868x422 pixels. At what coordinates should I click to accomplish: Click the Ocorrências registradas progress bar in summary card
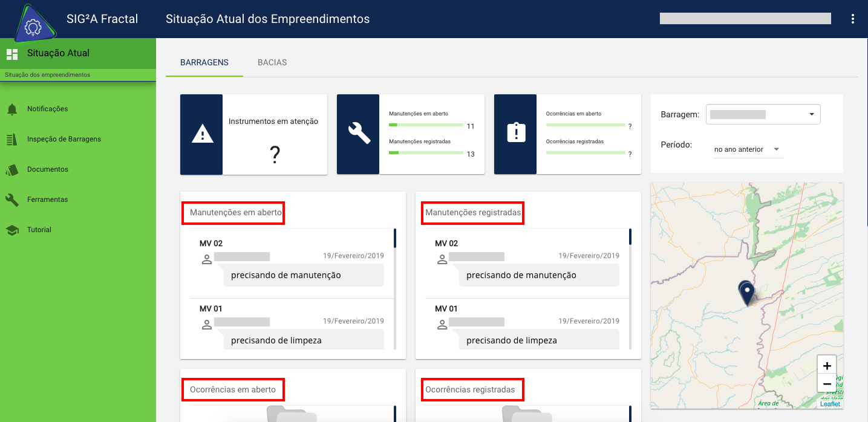pyautogui.click(x=586, y=153)
